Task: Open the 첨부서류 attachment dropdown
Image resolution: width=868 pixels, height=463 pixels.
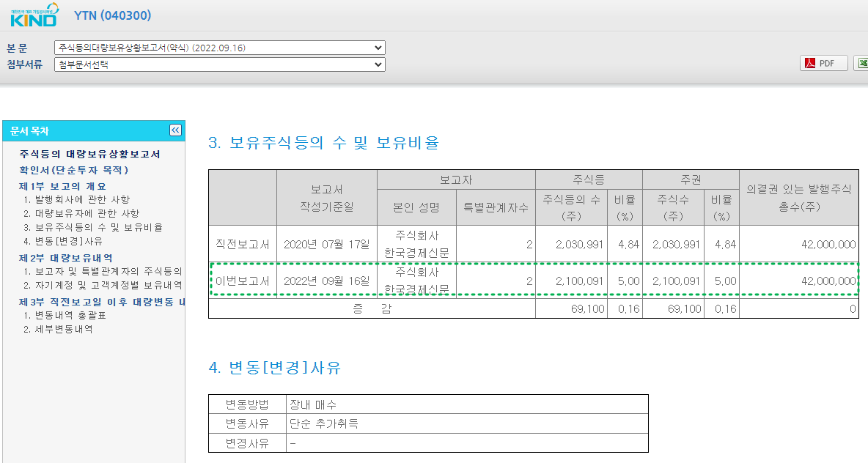Action: pos(220,64)
